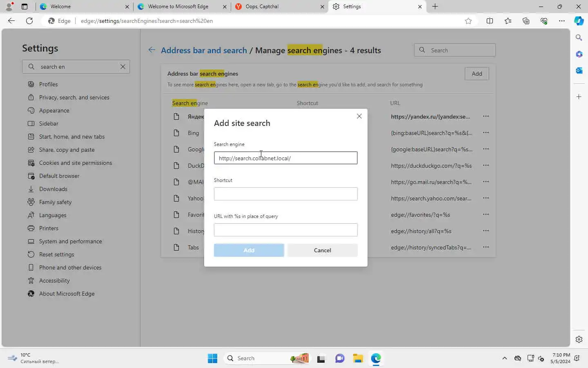Open Profiles settings
Screen dimensions: 588x368
tap(48, 84)
